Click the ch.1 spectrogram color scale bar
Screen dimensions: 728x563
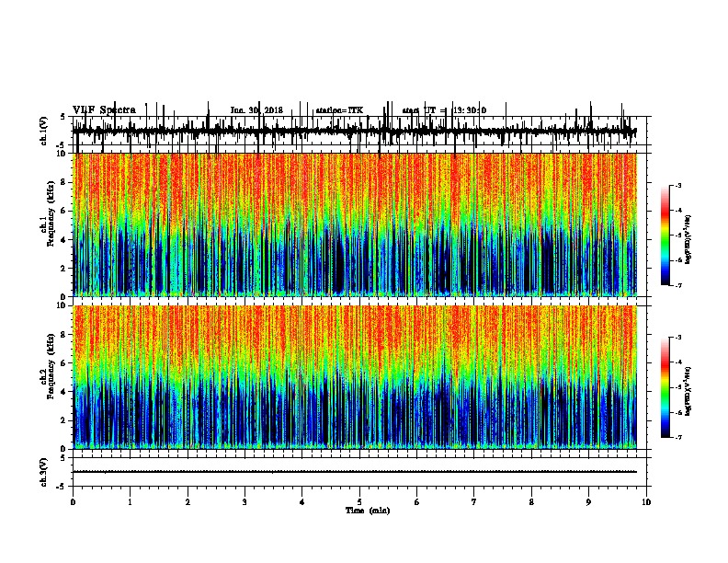(665, 235)
